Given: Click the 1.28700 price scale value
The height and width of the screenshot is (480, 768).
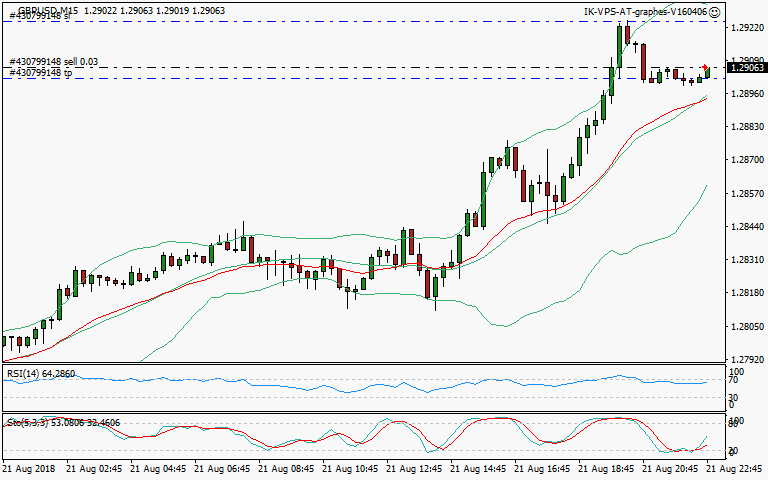Looking at the screenshot, I should click(747, 160).
